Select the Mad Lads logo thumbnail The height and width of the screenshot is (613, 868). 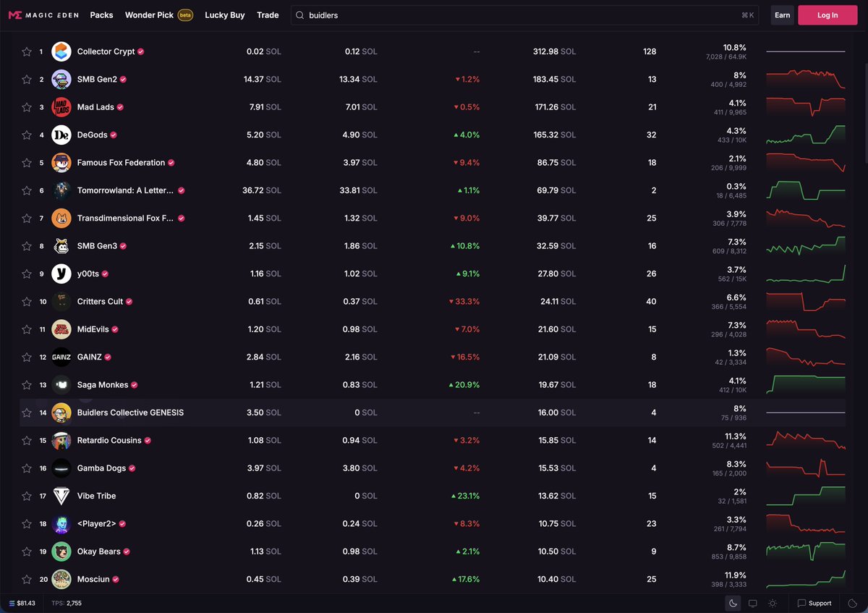click(61, 107)
